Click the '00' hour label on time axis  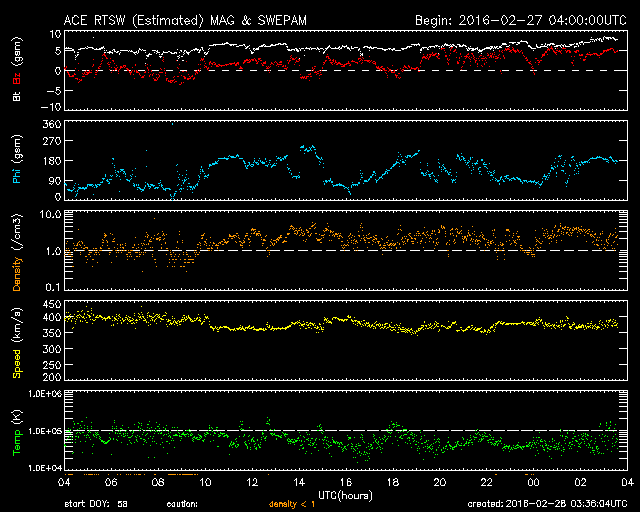(x=533, y=482)
